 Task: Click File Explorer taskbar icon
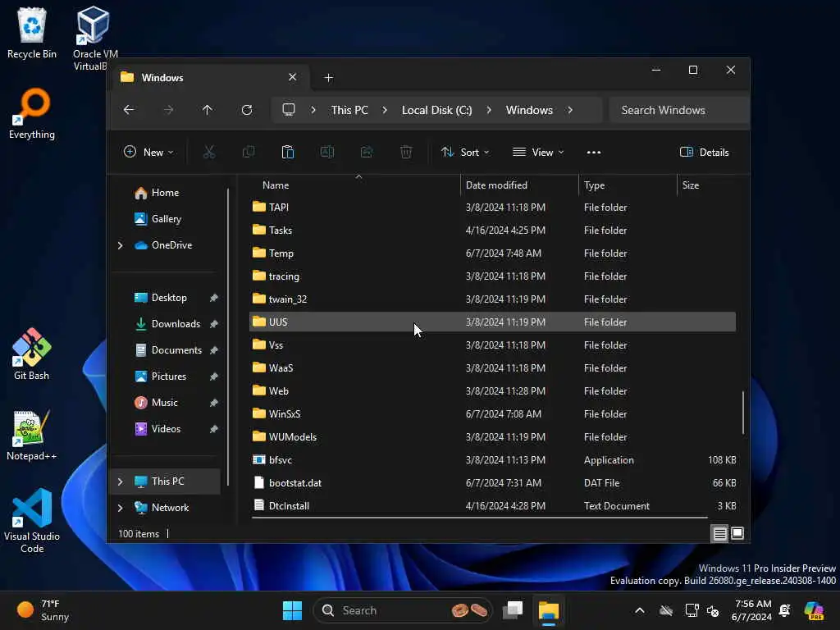[x=549, y=610]
